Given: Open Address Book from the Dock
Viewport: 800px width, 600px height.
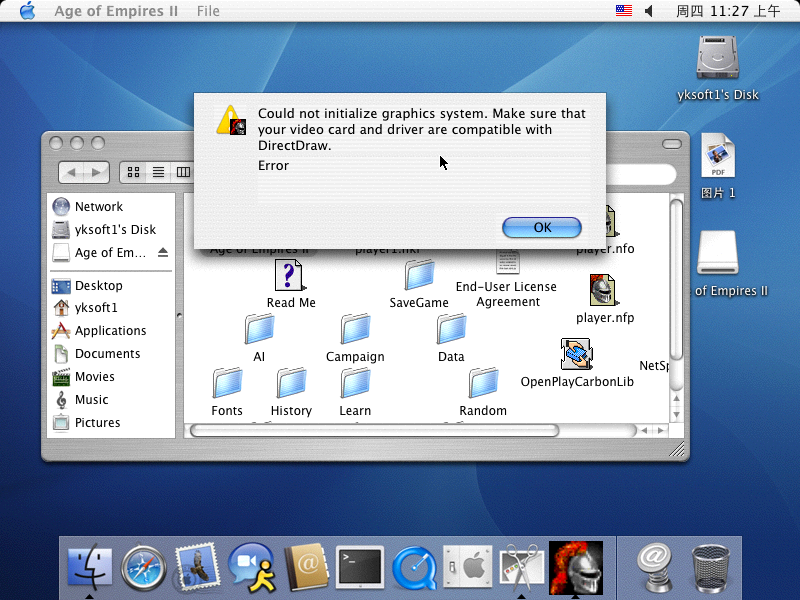Looking at the screenshot, I should (x=306, y=567).
